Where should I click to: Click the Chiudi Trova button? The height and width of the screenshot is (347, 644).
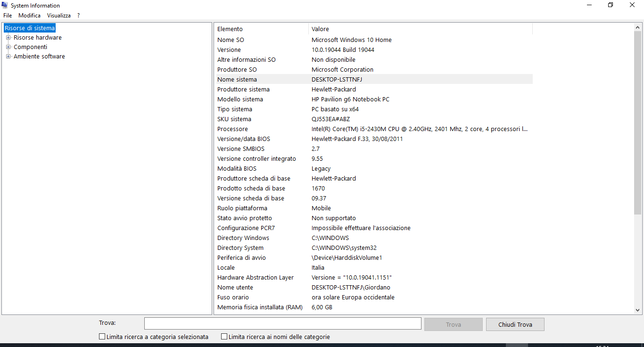[515, 324]
